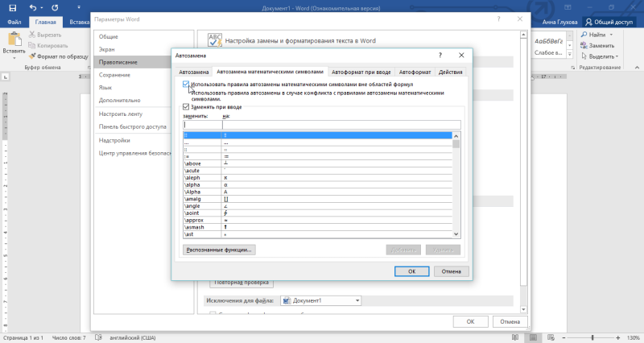Click the Select cursor icon in Editing group
Image resolution: width=644 pixels, height=343 pixels.
coord(584,56)
